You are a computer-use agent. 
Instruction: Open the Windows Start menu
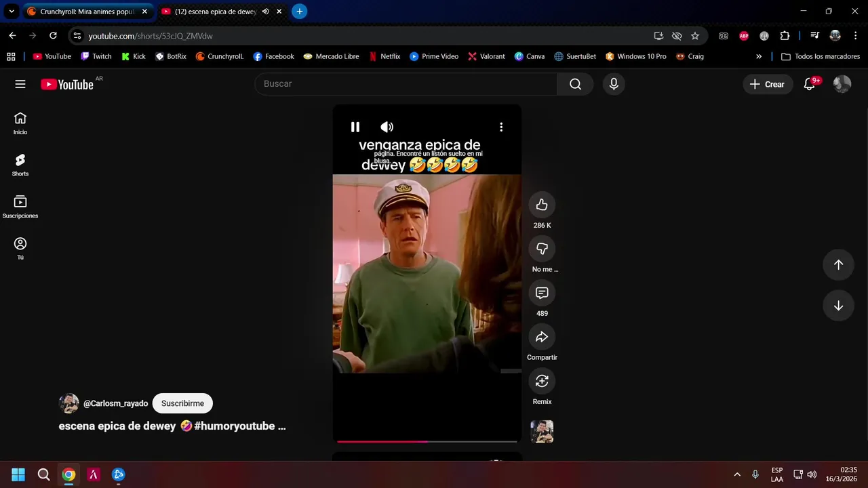pos(18,474)
